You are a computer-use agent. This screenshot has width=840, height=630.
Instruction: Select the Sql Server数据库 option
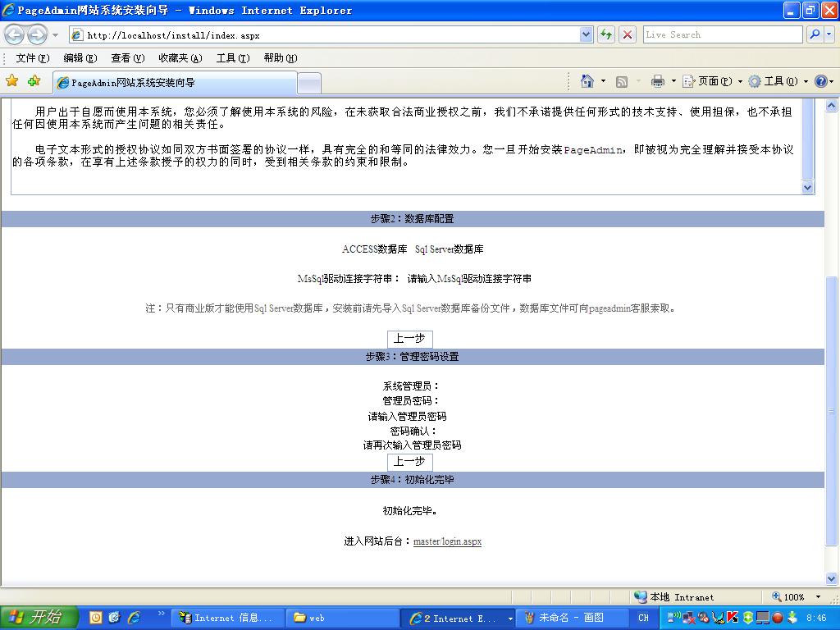tap(449, 249)
